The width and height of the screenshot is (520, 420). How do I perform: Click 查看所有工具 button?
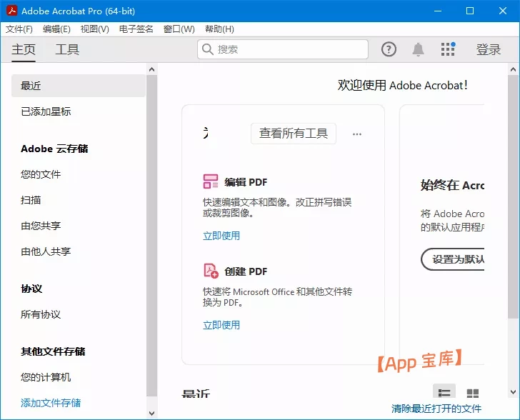[294, 134]
